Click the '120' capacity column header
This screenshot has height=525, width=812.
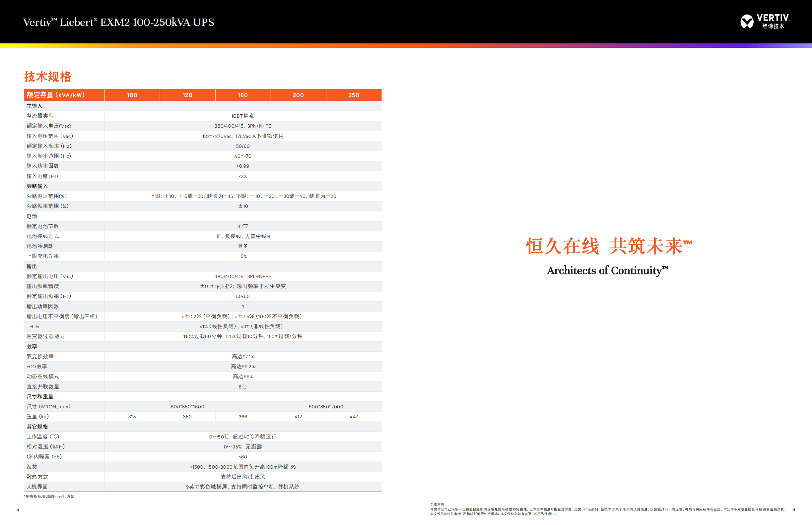tap(187, 95)
